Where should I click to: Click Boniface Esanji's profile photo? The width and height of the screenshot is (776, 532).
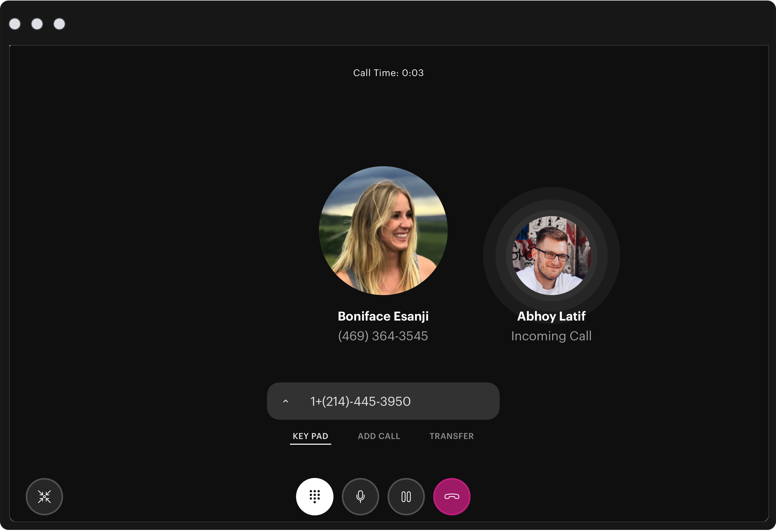coord(383,231)
